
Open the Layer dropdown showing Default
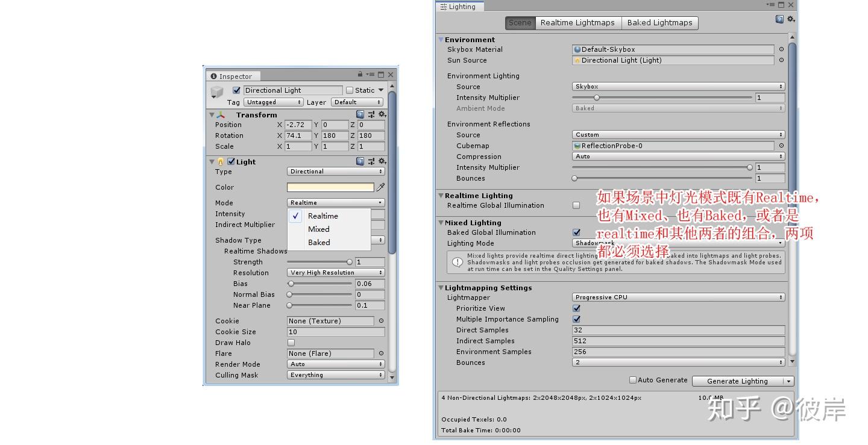pos(357,102)
